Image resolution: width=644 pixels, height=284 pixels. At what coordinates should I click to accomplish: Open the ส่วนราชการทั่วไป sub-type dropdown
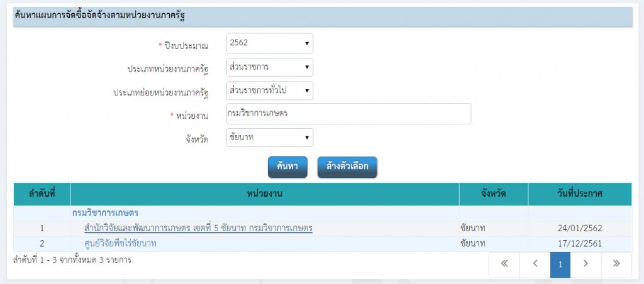269,90
